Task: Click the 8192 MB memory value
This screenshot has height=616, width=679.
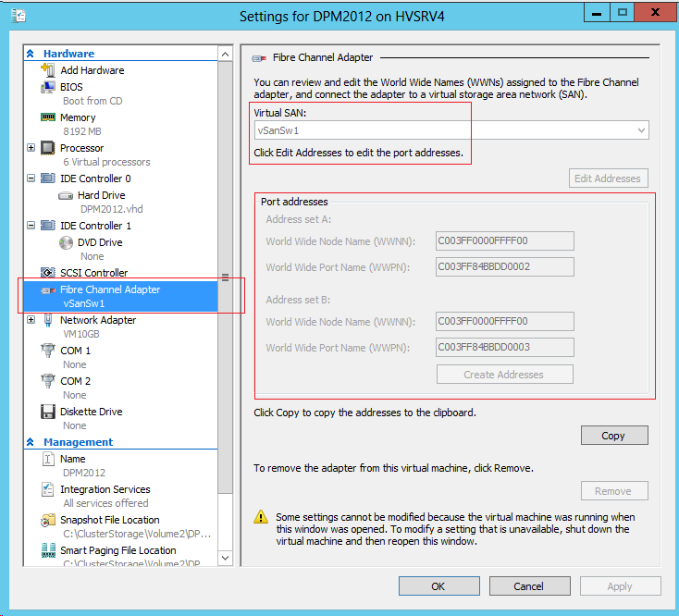Action: [81, 131]
